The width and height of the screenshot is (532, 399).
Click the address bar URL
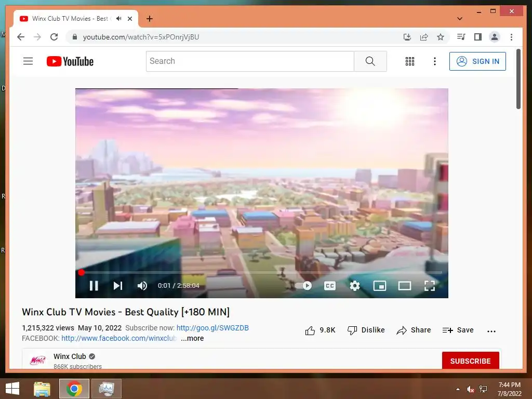pos(141,37)
